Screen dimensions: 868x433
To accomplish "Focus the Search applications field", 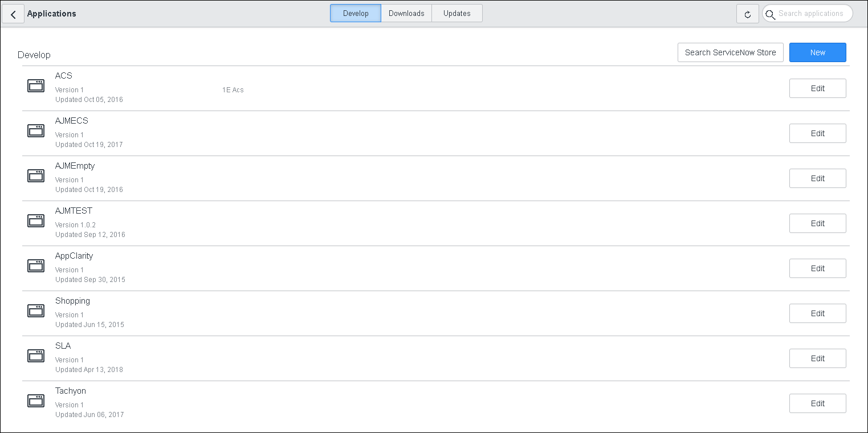I will tap(812, 14).
